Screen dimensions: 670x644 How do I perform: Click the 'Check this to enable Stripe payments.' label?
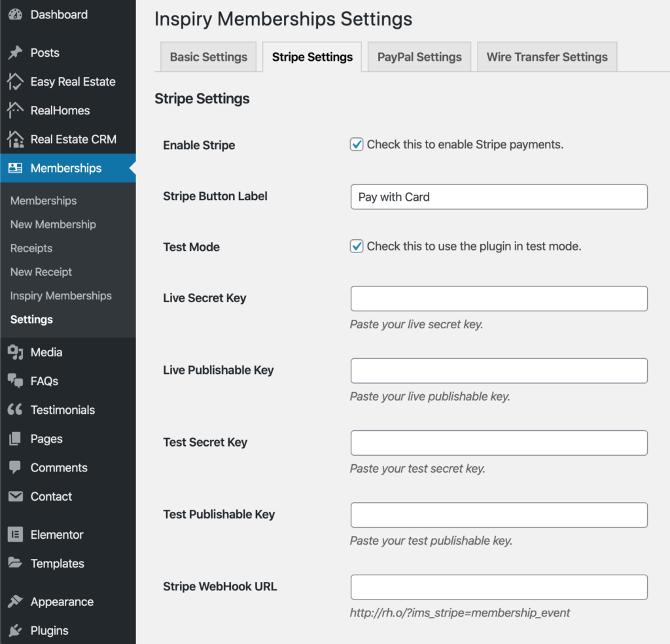coord(465,144)
